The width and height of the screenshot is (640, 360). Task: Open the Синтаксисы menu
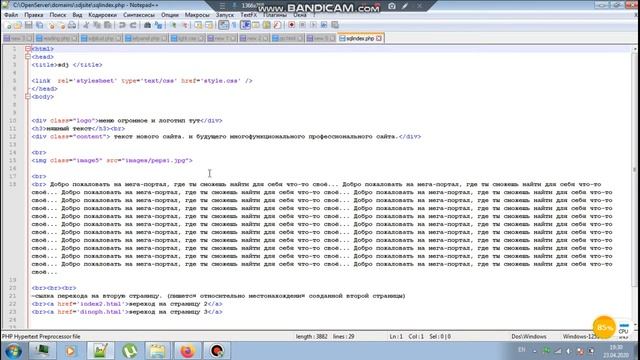point(139,15)
